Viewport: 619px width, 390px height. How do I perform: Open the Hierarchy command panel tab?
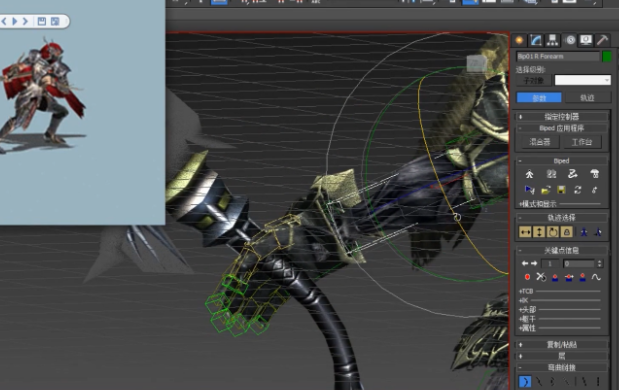[552, 40]
